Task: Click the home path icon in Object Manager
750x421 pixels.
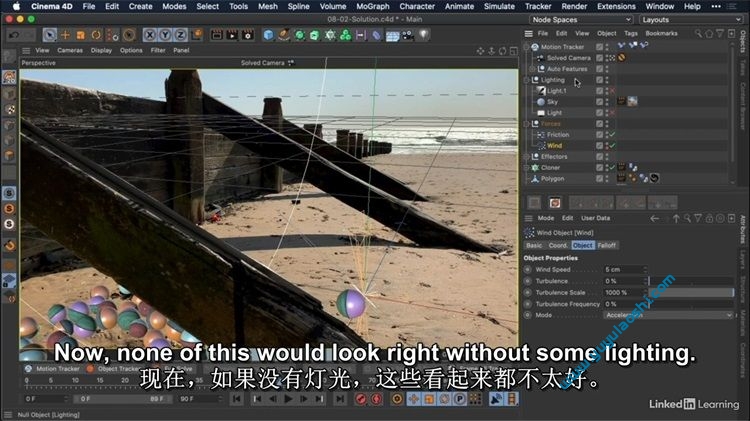Action: (x=709, y=33)
